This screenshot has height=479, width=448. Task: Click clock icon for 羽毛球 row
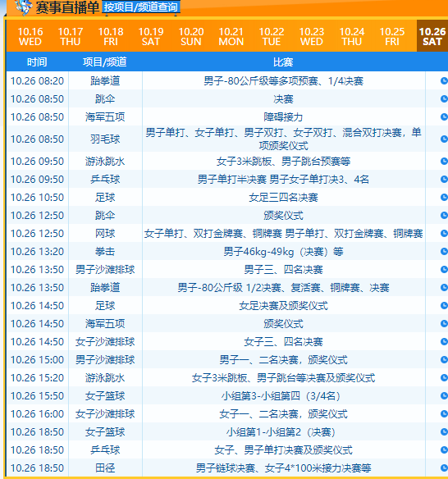(444, 139)
